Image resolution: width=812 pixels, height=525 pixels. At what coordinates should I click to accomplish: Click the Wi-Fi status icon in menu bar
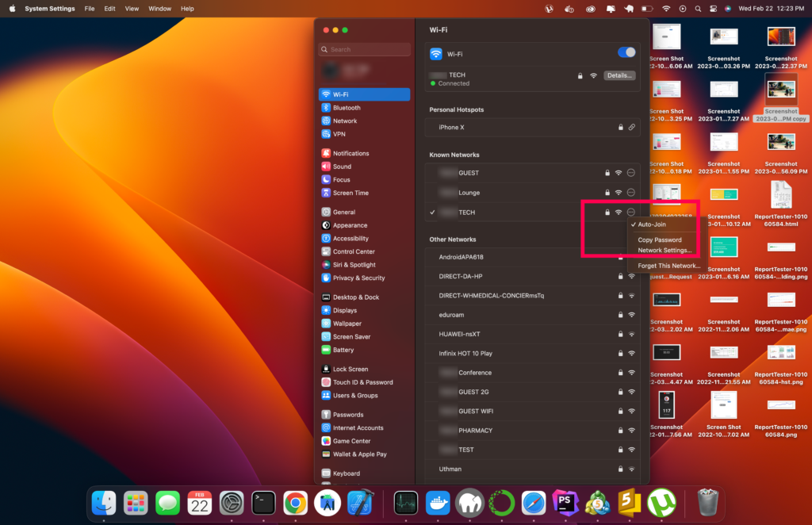[x=666, y=8]
